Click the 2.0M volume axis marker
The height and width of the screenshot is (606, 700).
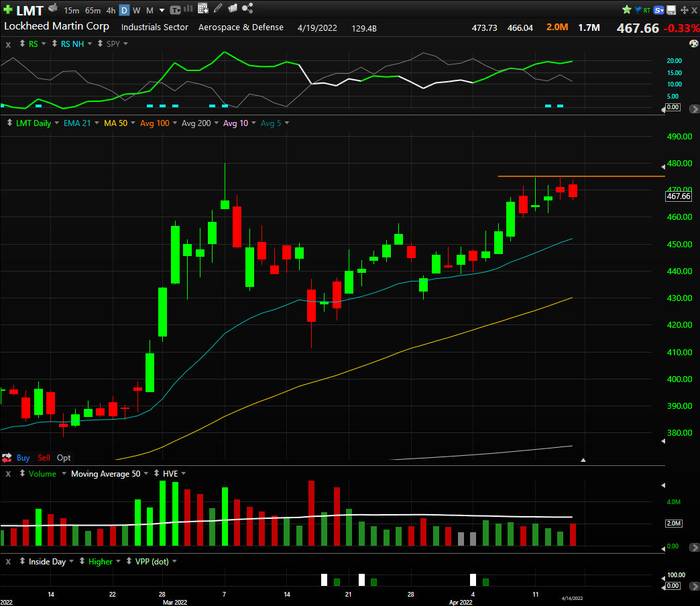click(x=674, y=523)
